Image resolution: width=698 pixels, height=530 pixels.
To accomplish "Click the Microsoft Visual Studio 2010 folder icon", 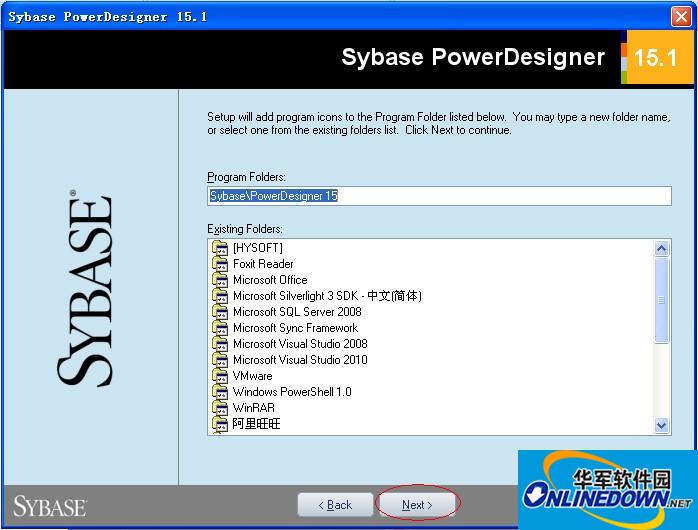I will (x=220, y=360).
